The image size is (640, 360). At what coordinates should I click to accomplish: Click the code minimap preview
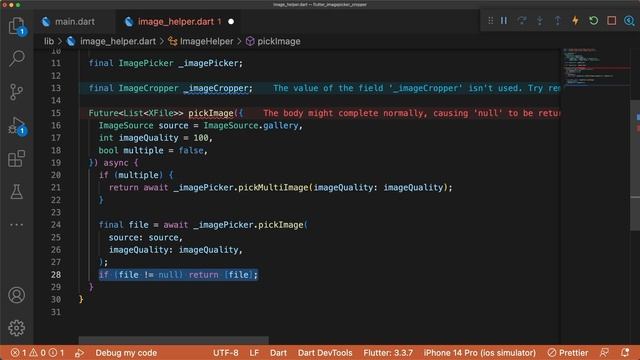tap(596, 67)
